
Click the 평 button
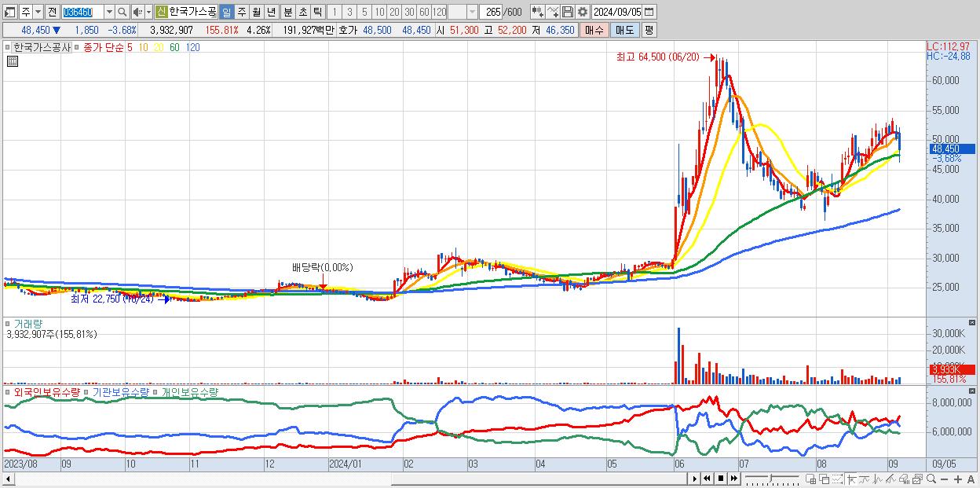pyautogui.click(x=649, y=30)
